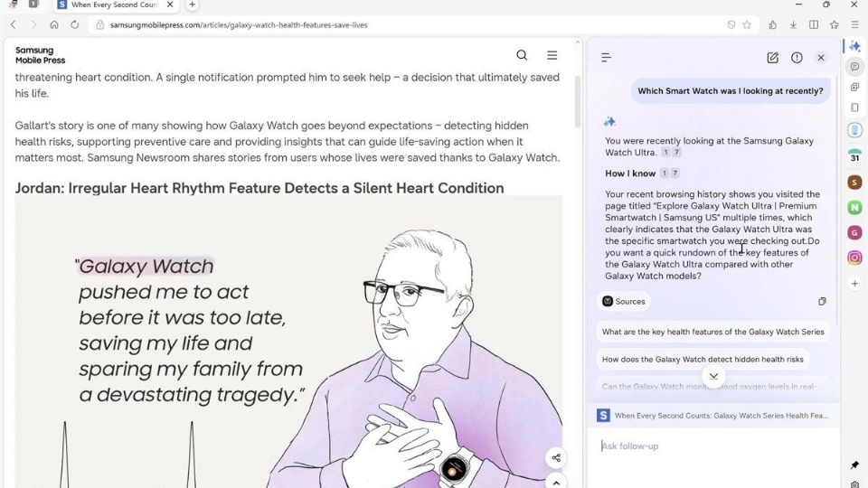Ask 'What are the key health features' suggestion
868x488 pixels.
pos(713,332)
